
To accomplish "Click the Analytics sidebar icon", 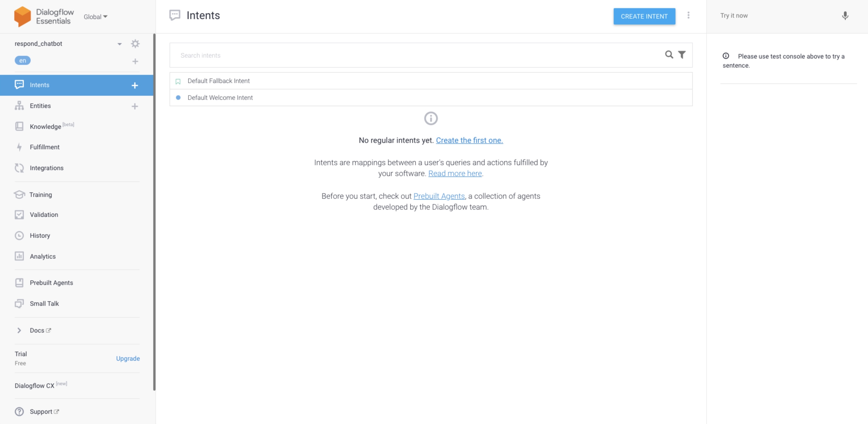I will pyautogui.click(x=19, y=256).
